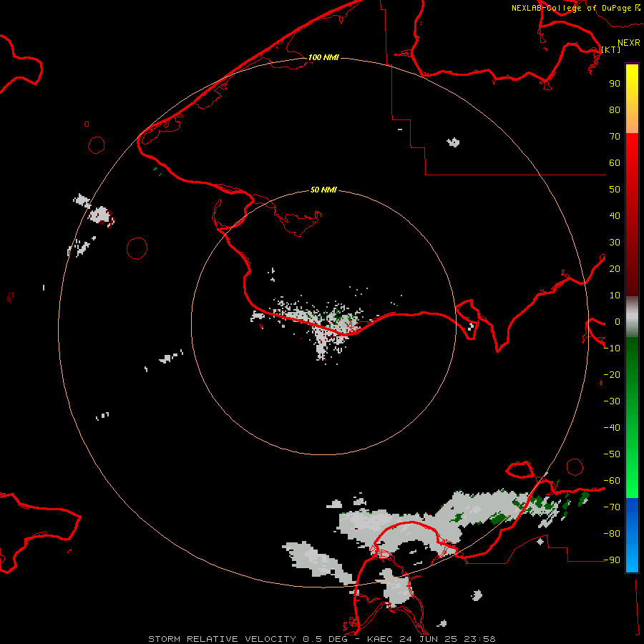Image resolution: width=644 pixels, height=644 pixels.
Task: Click the 30 value on the velocity scale
Action: tap(615, 243)
